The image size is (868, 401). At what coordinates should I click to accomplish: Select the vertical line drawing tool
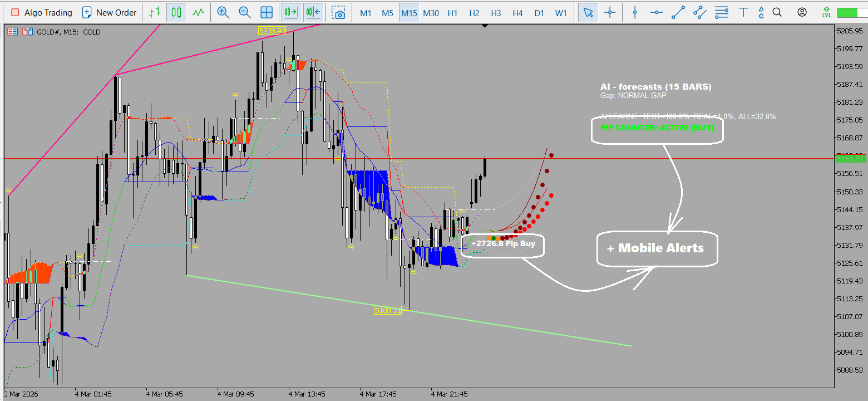[635, 12]
